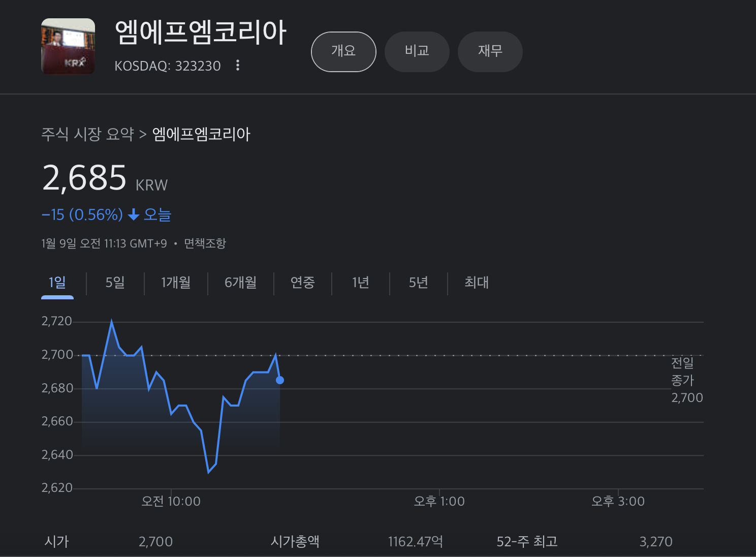Click the blue current-price dot on chart
Image resolution: width=756 pixels, height=557 pixels.
(280, 380)
